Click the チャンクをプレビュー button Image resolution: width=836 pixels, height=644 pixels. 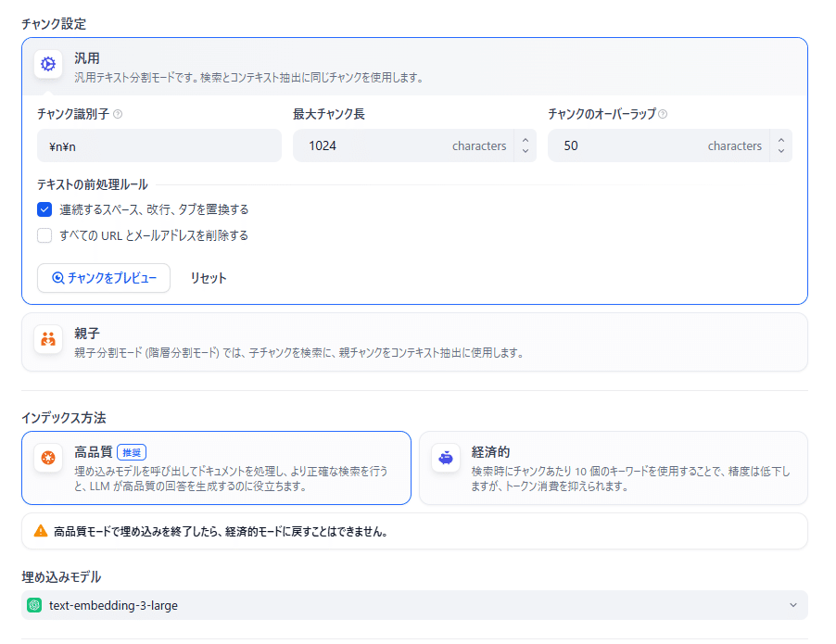pos(104,278)
